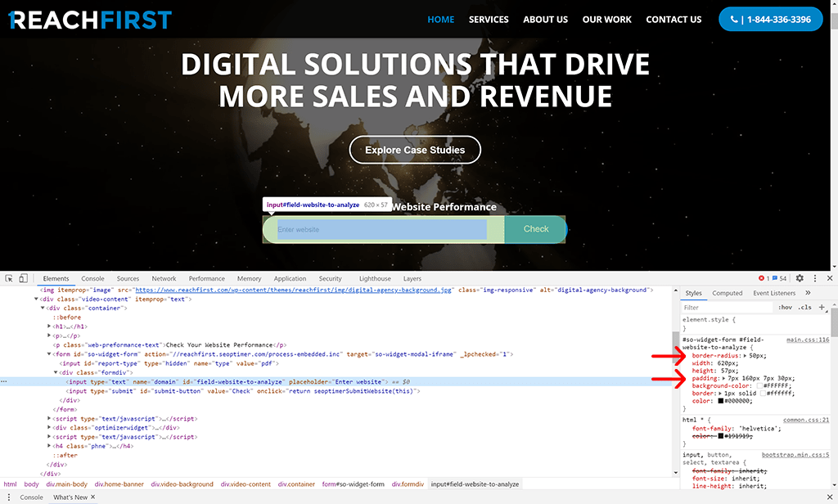Toggle the device toolbar icon
838x504 pixels.
point(24,279)
